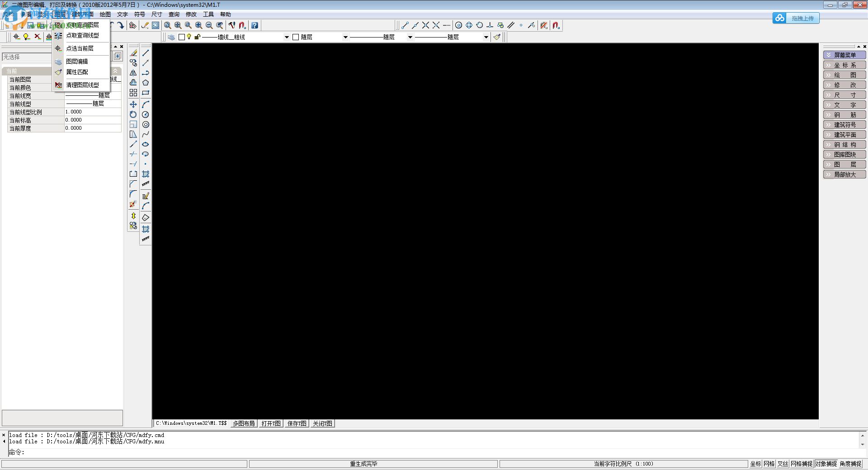Choose 点选当前层 menu entry
The width and height of the screenshot is (868, 470).
(81, 48)
